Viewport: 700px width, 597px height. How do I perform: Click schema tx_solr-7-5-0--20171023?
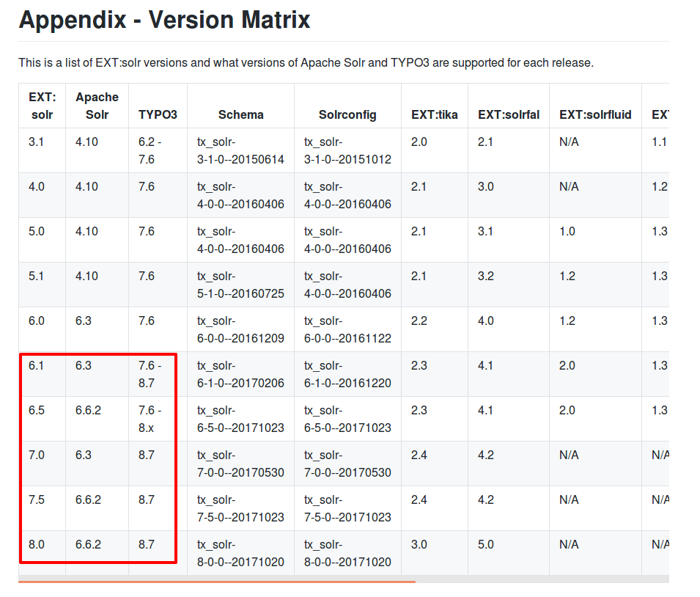[x=240, y=508]
